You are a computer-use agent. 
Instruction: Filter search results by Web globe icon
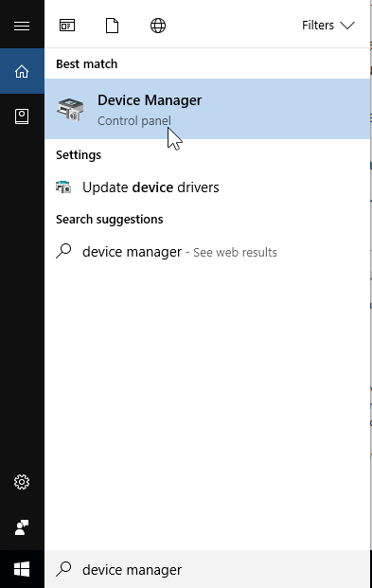pyautogui.click(x=158, y=26)
